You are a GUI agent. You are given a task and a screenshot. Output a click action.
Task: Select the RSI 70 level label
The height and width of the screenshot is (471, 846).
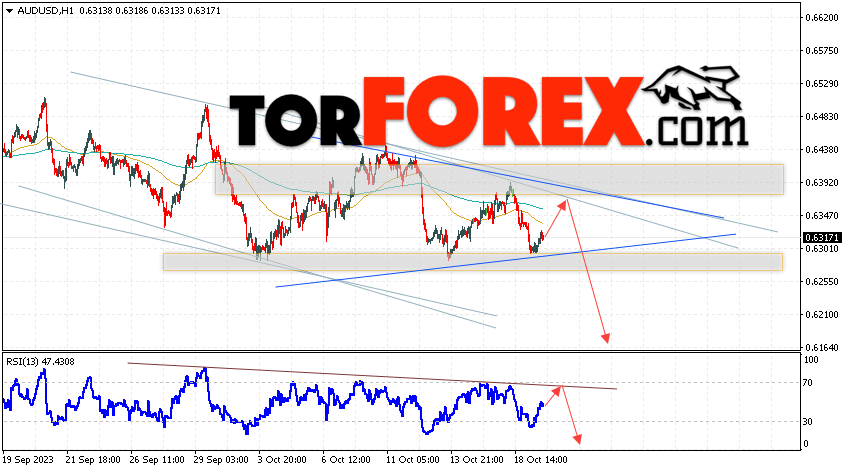click(808, 383)
